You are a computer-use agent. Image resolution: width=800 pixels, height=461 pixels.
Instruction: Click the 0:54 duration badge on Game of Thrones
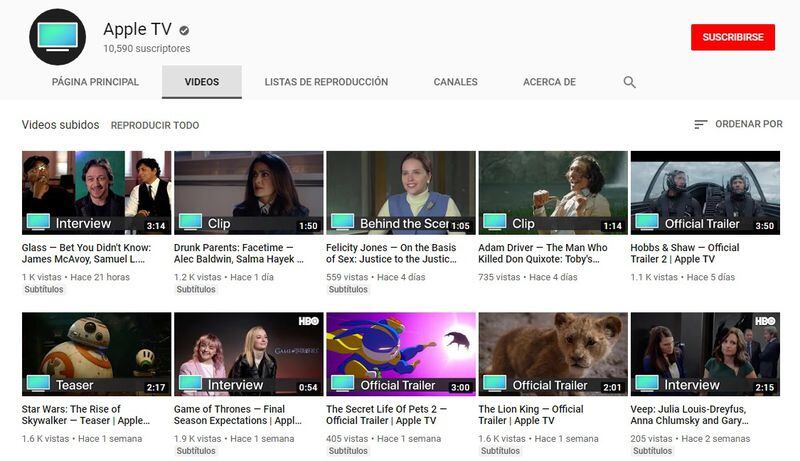point(308,388)
